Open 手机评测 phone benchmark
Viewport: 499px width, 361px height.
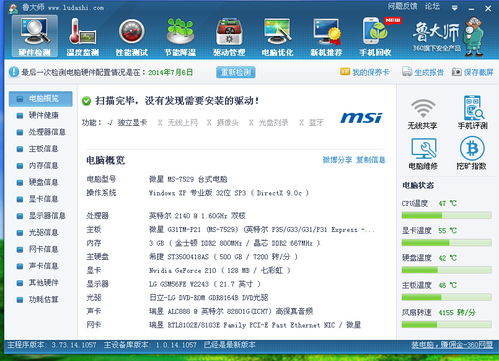(473, 112)
